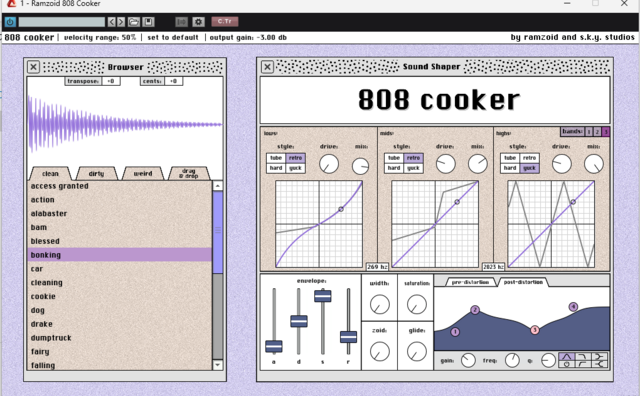This screenshot has width=640, height=396.
Task: Click the transpose value field
Action: [x=111, y=81]
